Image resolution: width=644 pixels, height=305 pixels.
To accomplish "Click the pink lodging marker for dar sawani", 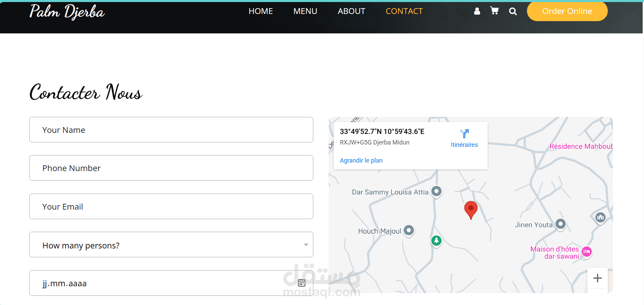I will click(x=587, y=252).
